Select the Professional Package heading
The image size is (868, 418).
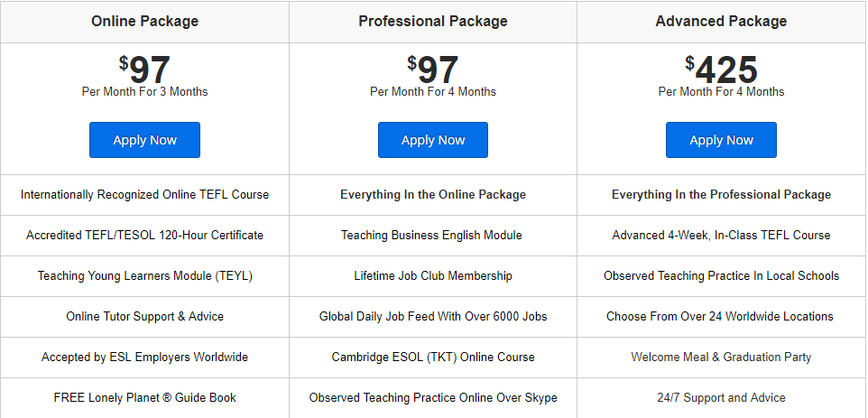[433, 21]
